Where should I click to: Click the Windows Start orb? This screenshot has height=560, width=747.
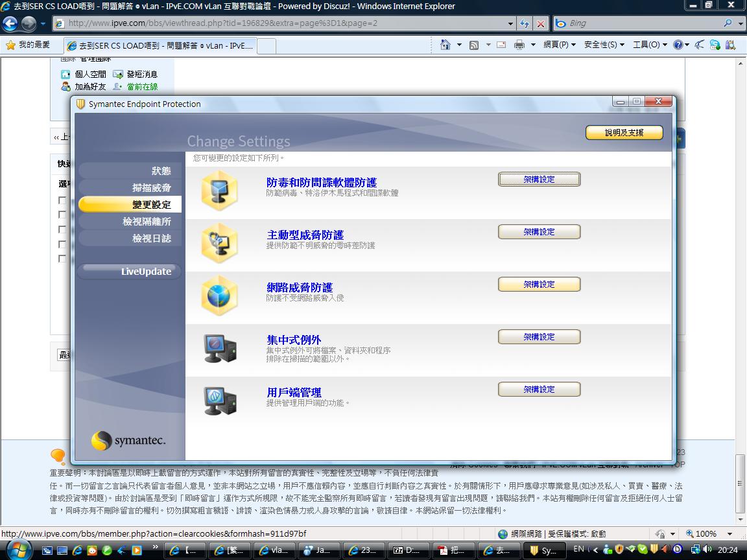(x=19, y=550)
